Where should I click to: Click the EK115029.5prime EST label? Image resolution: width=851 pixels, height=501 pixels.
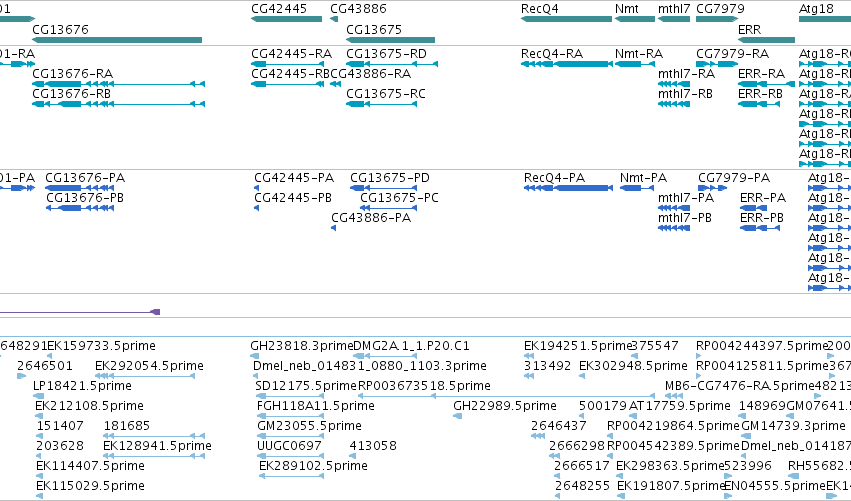click(91, 486)
